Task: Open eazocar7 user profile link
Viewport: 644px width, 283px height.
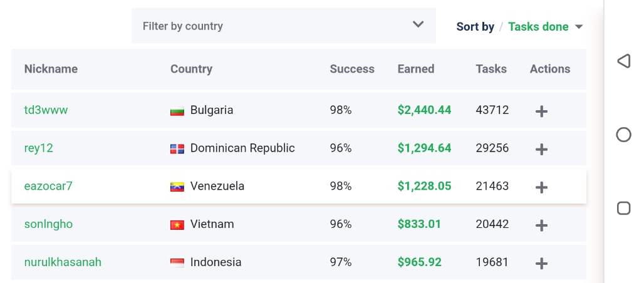Action: click(x=49, y=186)
